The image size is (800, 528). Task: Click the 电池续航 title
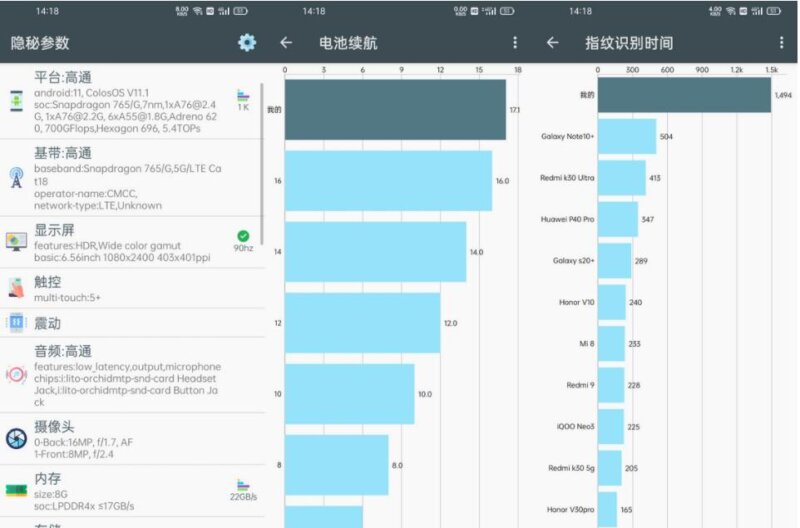tap(348, 43)
